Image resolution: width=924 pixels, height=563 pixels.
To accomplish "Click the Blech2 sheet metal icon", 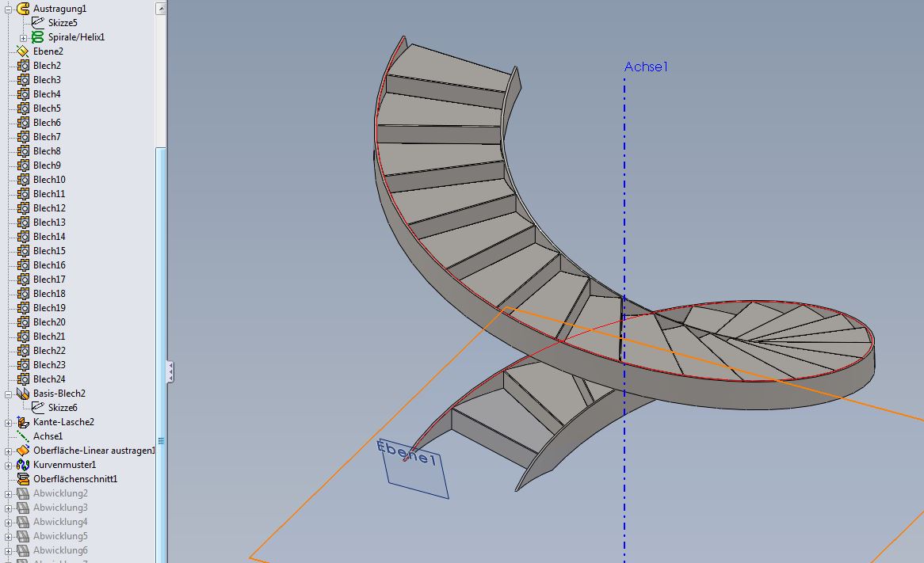I will [23, 66].
